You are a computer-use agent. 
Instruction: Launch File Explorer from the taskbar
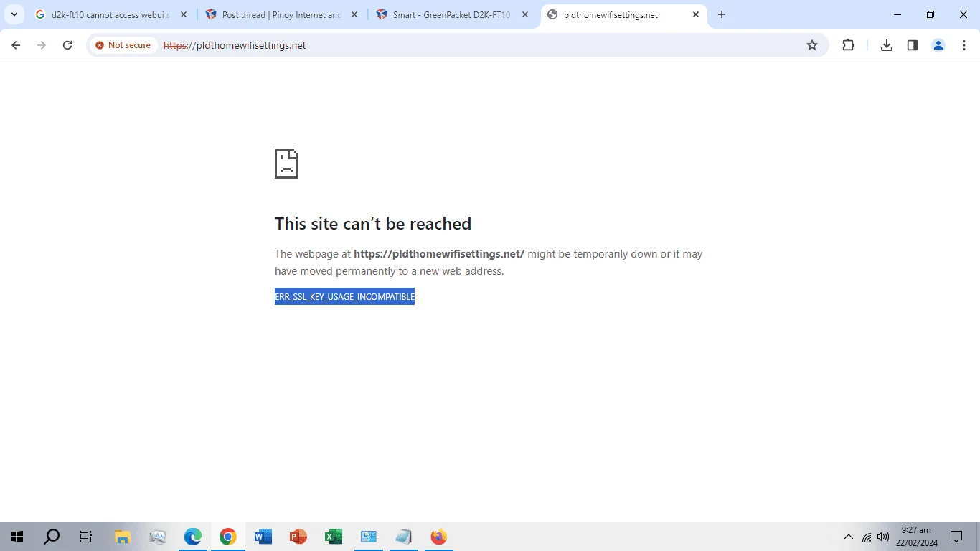(123, 537)
